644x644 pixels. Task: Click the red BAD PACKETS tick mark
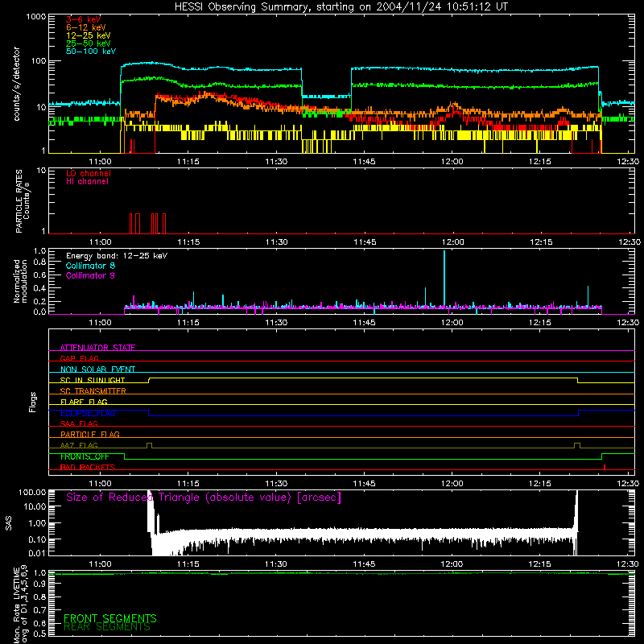click(x=605, y=467)
